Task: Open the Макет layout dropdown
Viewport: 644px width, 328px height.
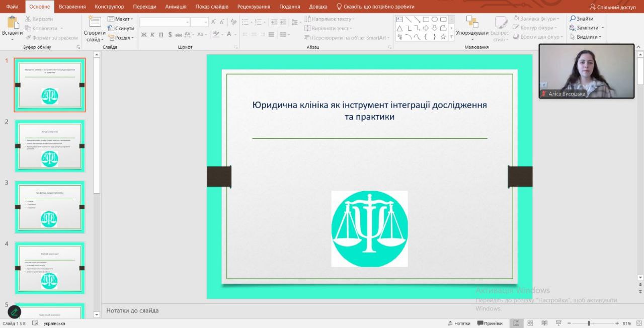Action: click(x=120, y=19)
